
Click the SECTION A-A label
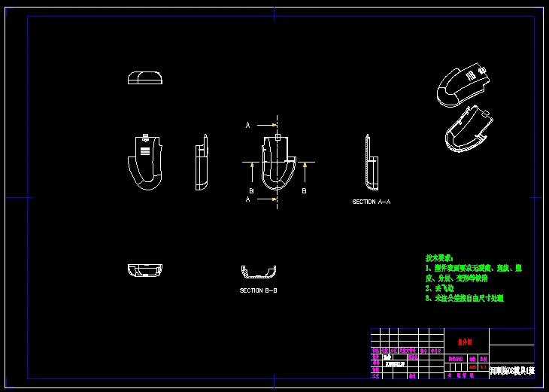[371, 202]
